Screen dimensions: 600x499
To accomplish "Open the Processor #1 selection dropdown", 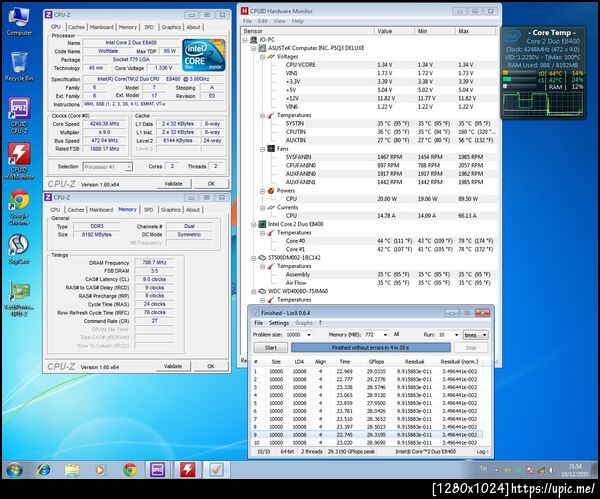I will coord(129,167).
